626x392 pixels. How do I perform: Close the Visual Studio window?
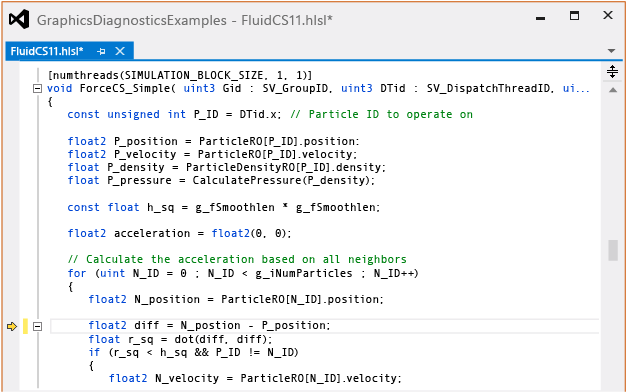pos(608,15)
